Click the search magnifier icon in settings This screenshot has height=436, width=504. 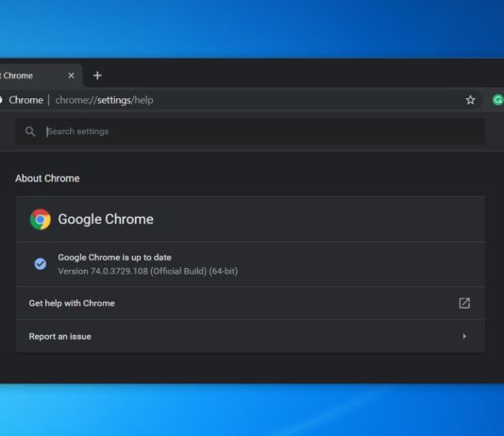click(x=30, y=131)
